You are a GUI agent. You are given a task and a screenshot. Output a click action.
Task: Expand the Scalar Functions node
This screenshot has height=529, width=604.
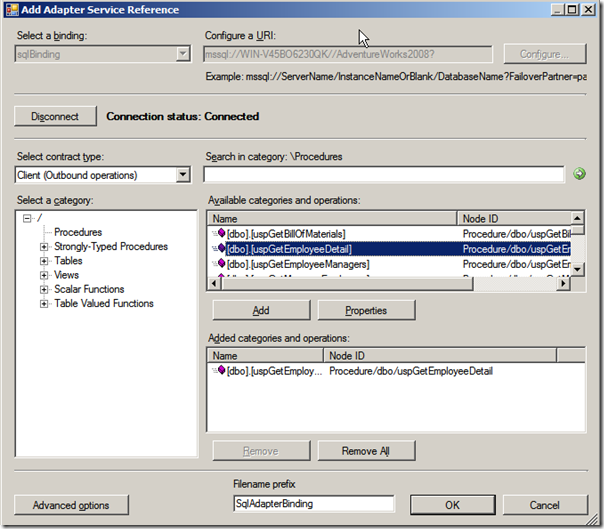coord(44,290)
